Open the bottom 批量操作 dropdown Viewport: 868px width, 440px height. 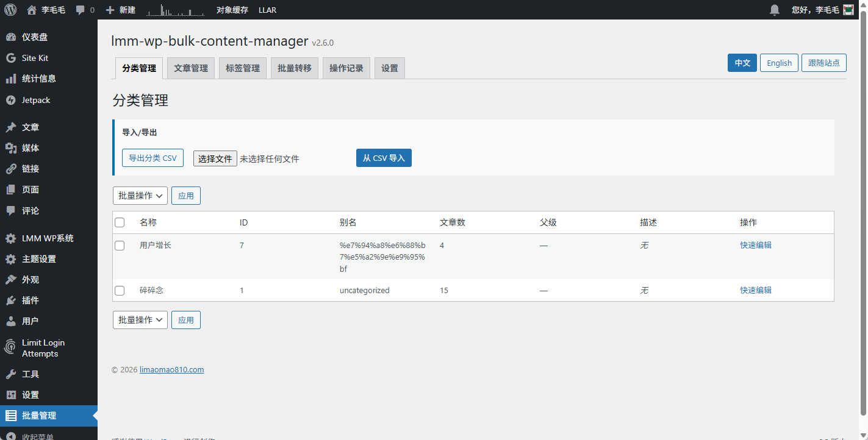click(x=140, y=320)
